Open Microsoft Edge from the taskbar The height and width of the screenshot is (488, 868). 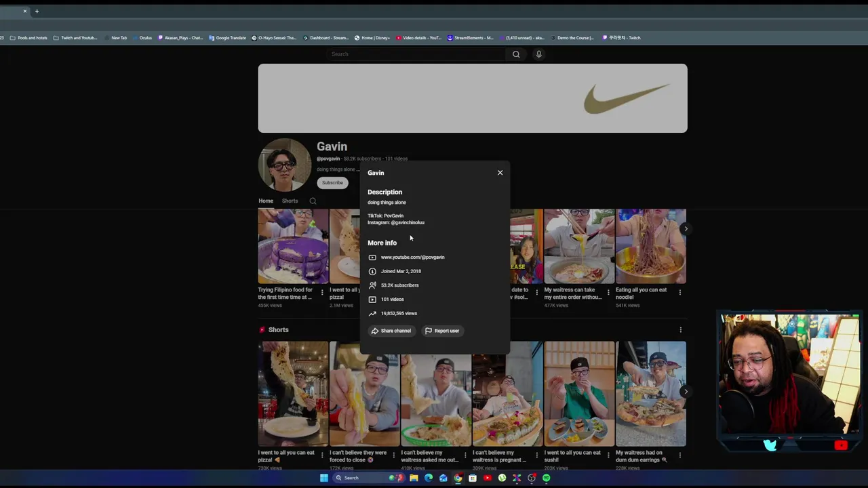click(429, 478)
